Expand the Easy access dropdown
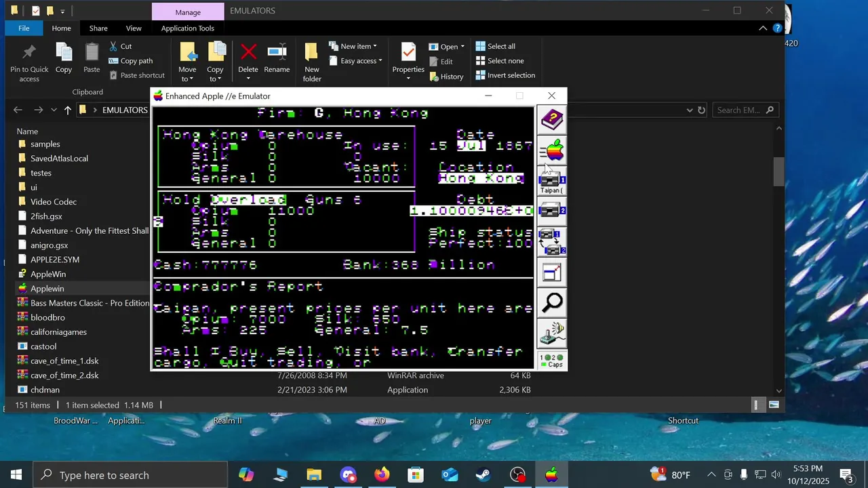This screenshot has height=488, width=868. pyautogui.click(x=356, y=61)
